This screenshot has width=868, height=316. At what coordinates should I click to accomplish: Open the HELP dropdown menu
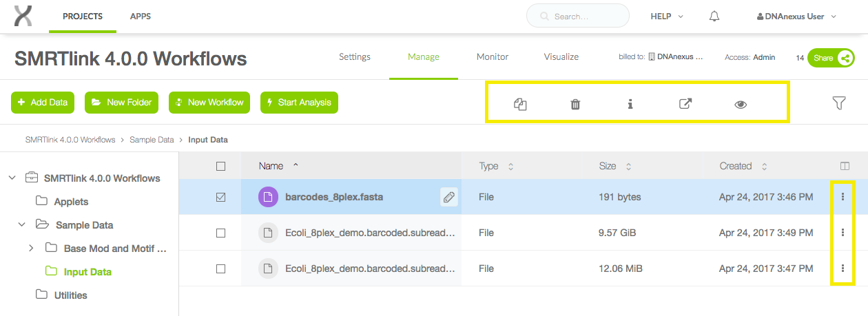[x=667, y=17]
